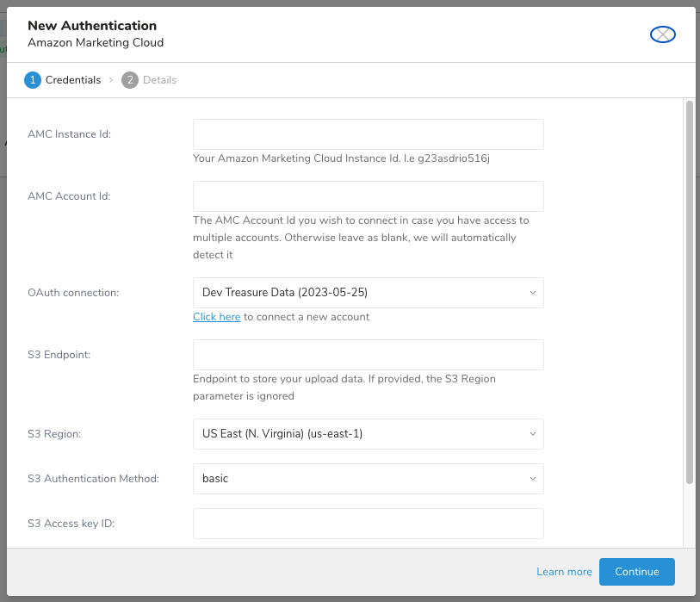Open the Learn more link

(564, 572)
